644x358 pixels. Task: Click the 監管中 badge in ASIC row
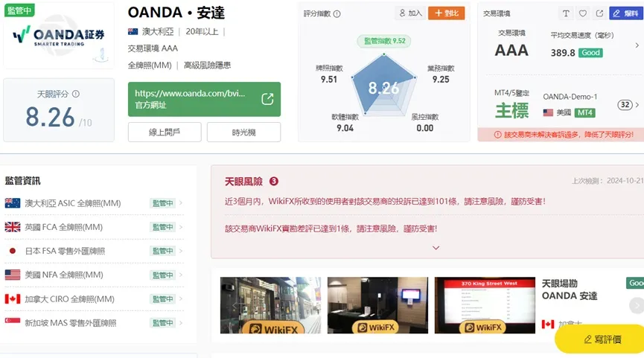(x=162, y=203)
